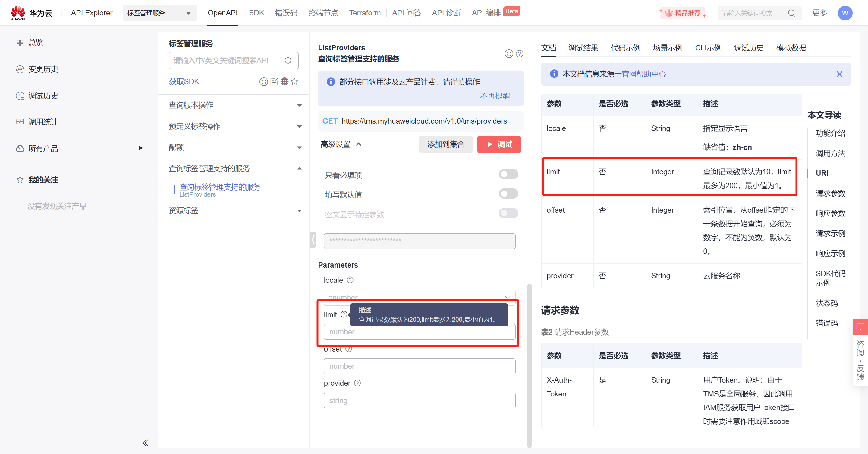
Task: Click the help icon next to locale parameter
Action: [x=350, y=280]
